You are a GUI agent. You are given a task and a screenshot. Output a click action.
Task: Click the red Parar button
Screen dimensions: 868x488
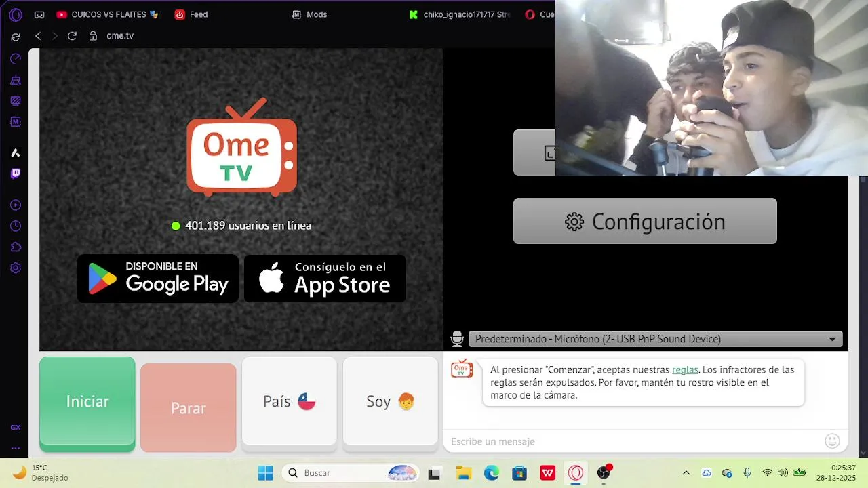[189, 408]
